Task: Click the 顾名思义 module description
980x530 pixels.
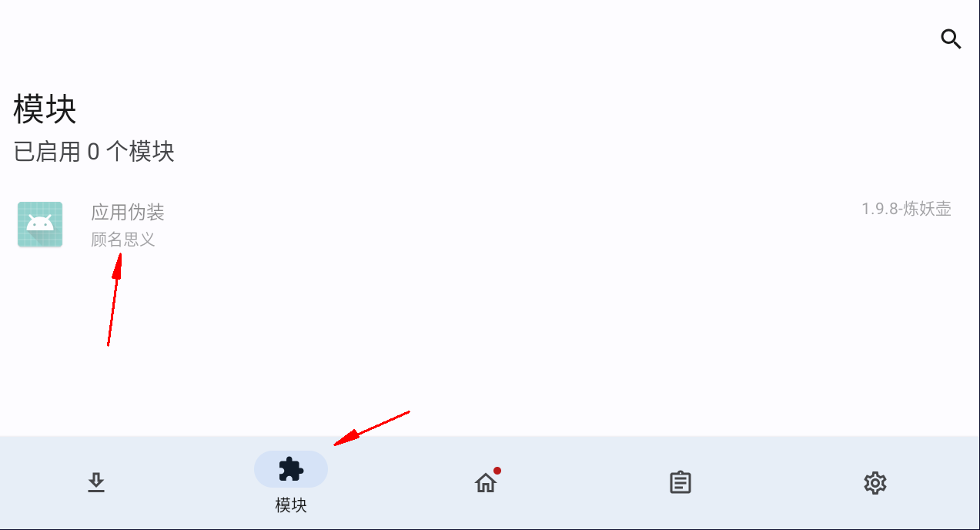Action: (x=123, y=240)
